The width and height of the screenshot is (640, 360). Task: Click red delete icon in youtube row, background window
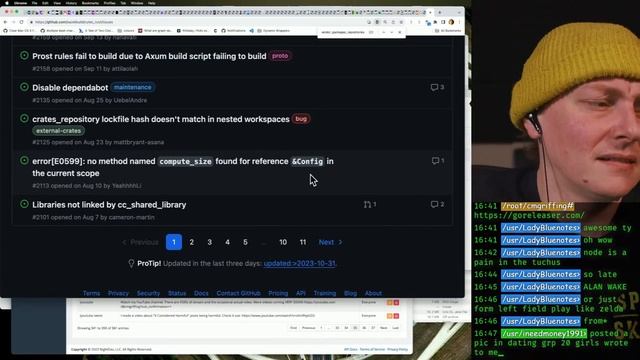click(x=396, y=302)
